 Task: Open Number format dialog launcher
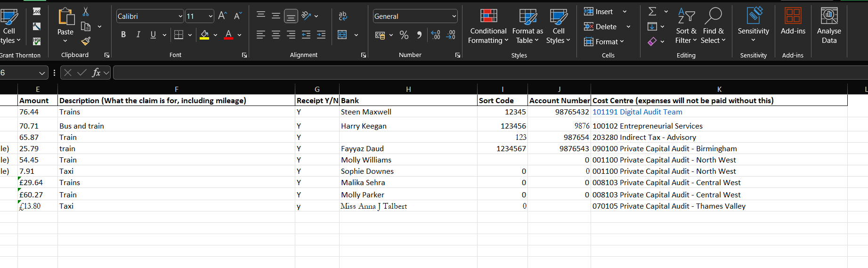point(458,55)
